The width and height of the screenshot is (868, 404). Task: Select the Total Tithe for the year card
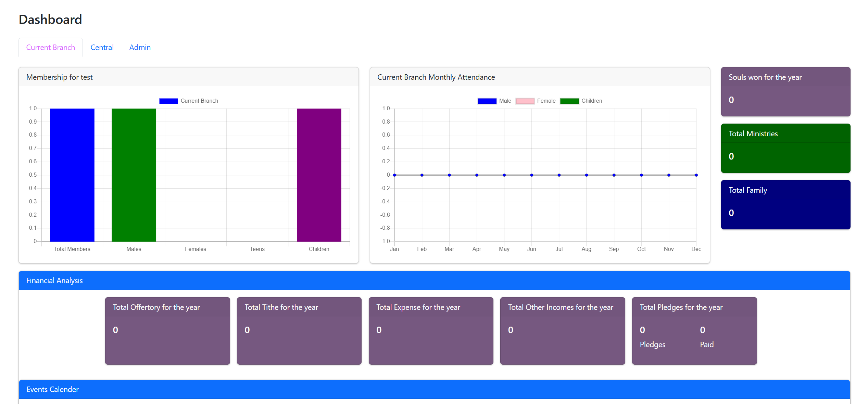pos(299,331)
